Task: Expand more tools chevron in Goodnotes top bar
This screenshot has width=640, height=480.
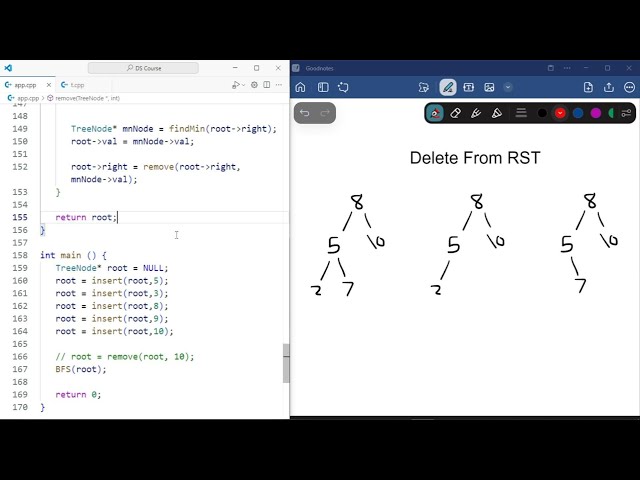Action: click(x=508, y=87)
